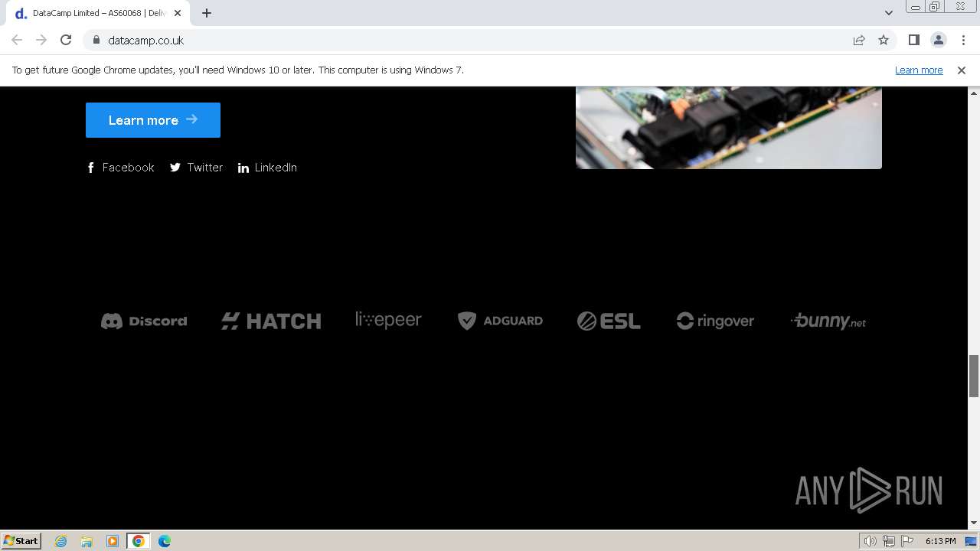Screen dimensions: 980x551
Task: Open Chrome three-dot menu
Action: pos(963,40)
